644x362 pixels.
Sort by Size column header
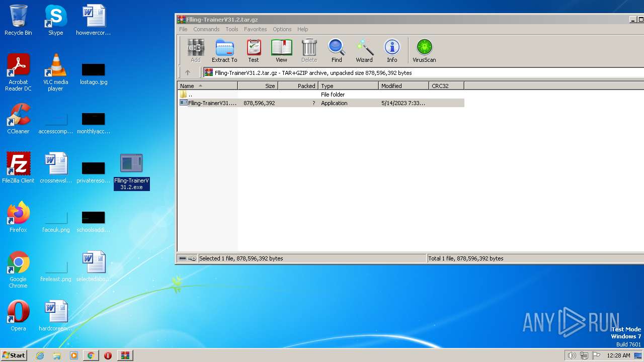pos(258,86)
